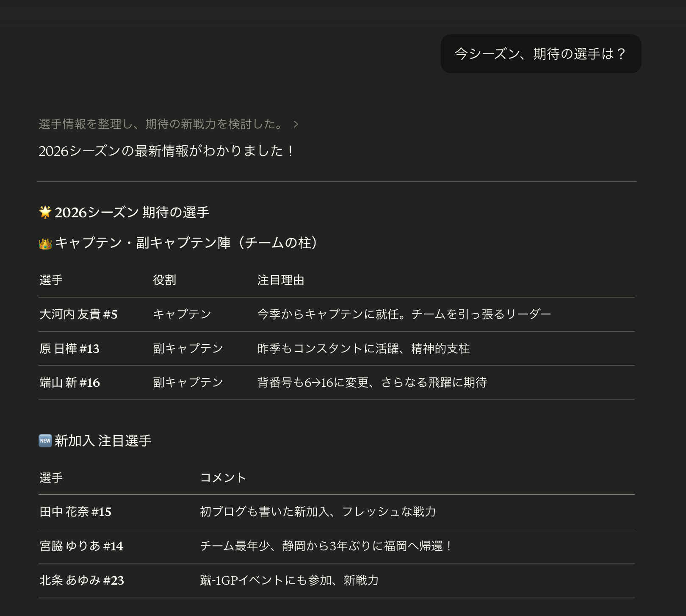The height and width of the screenshot is (616, 686).
Task: Click the 選手 column header of the captains table
Action: coord(51,279)
